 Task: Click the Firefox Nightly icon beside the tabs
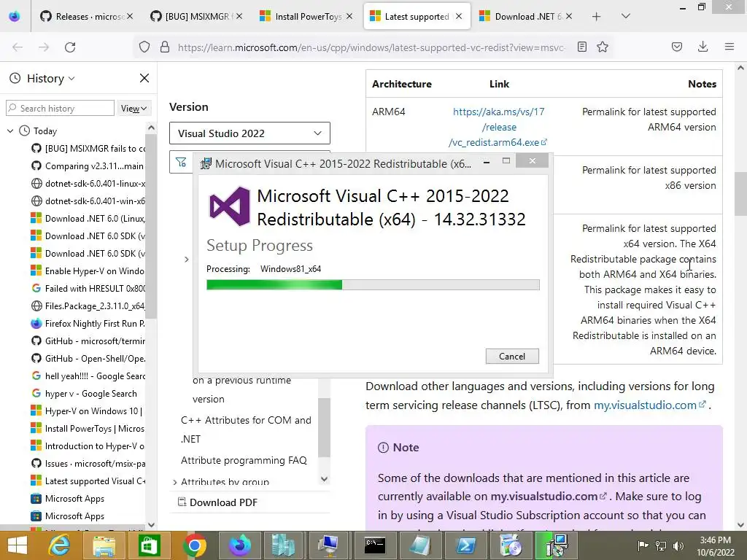[x=15, y=17]
